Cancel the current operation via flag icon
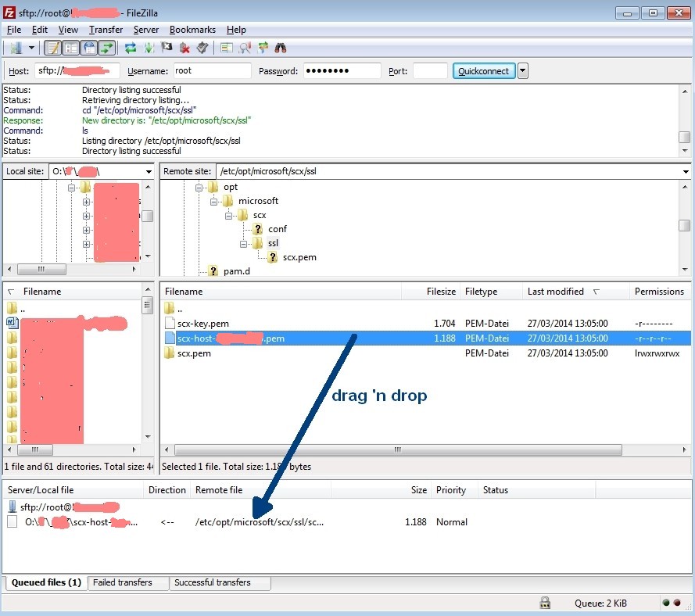This screenshot has height=616, width=695. coord(167,48)
